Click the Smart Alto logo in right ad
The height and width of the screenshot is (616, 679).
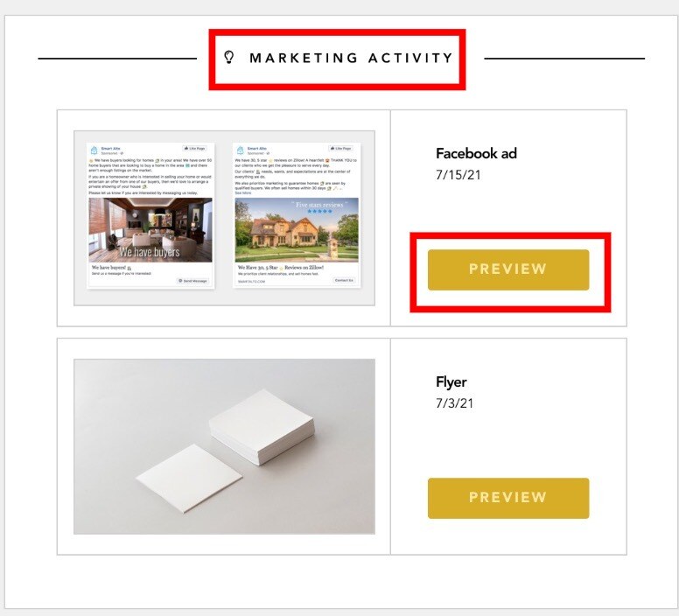pyautogui.click(x=241, y=150)
